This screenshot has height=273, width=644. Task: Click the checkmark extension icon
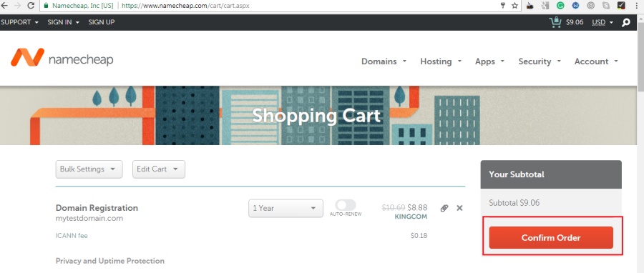coord(621,6)
